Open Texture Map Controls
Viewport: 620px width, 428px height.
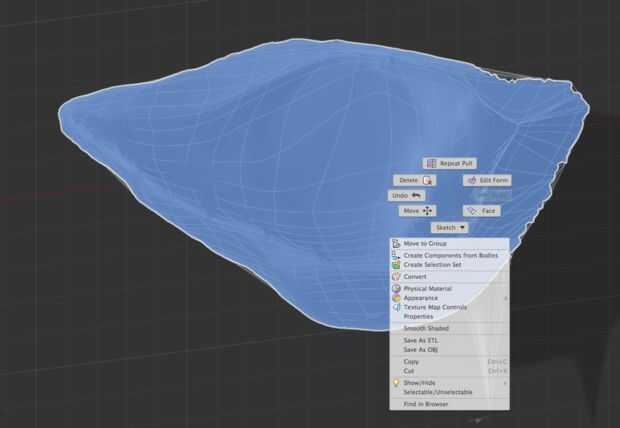(x=450, y=307)
